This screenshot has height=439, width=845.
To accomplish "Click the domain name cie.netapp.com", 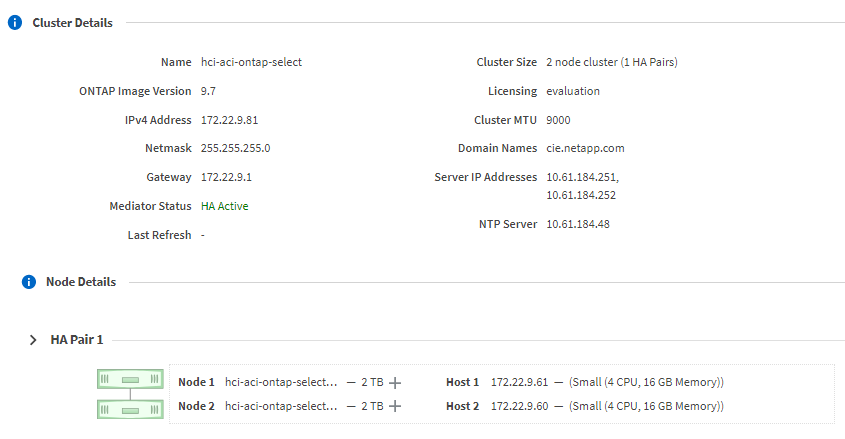I will coord(585,148).
